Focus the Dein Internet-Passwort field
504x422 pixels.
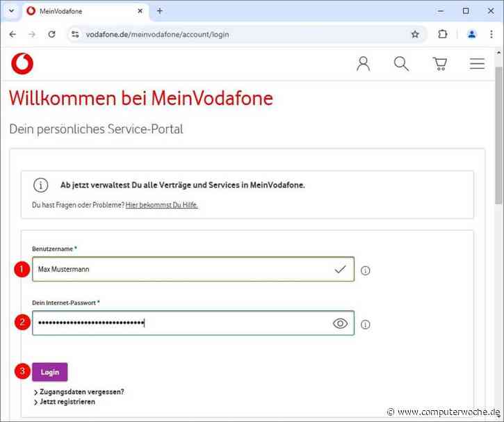click(x=193, y=323)
